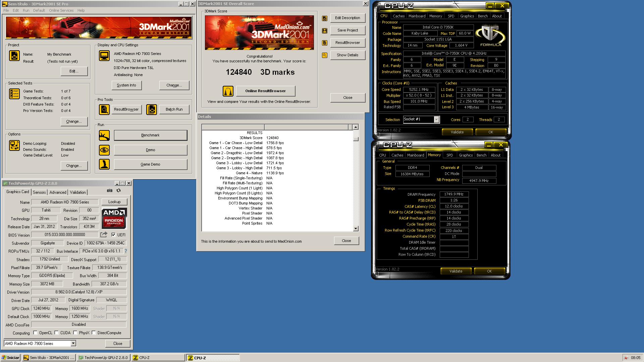Toggle the PhysX checkbox

pos(75,333)
